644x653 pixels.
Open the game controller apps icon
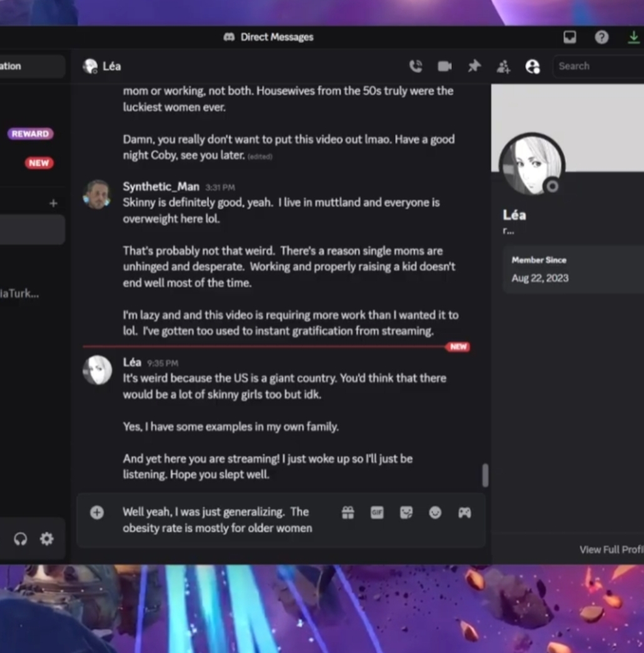click(x=464, y=513)
